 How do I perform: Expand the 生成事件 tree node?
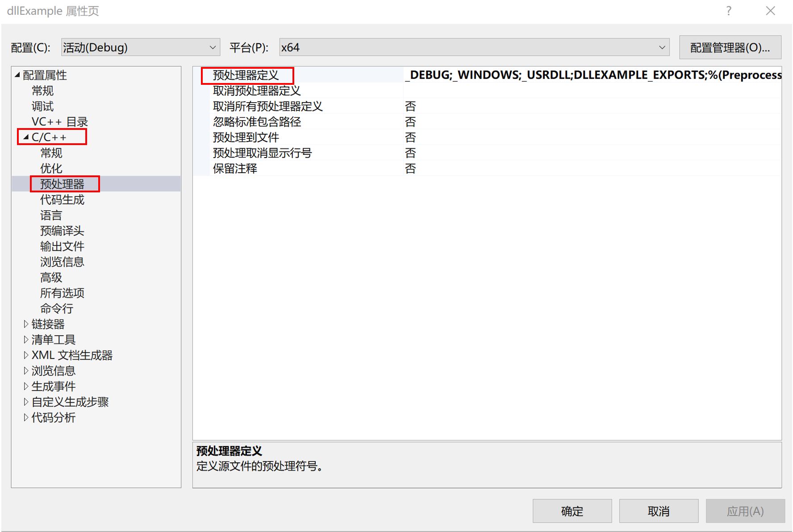coord(26,386)
